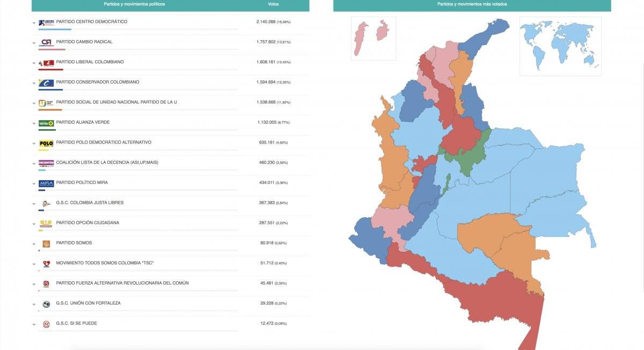Click the '367.383' vote count

[268, 203]
